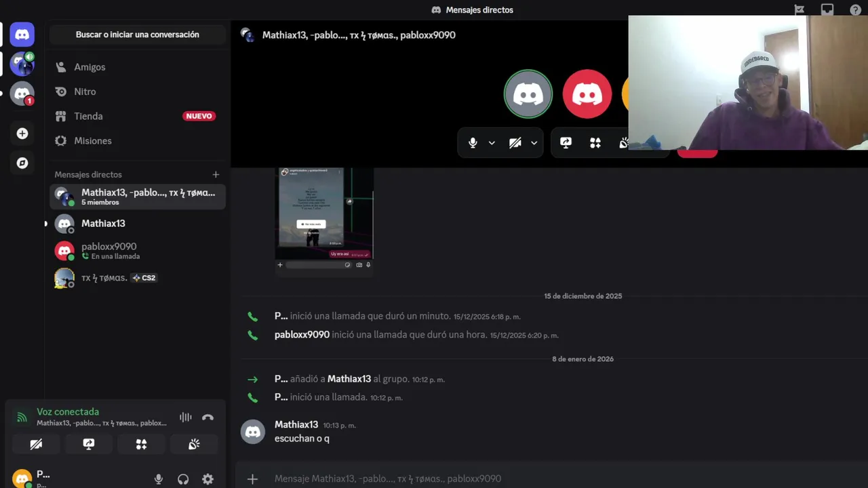Open Discover servers compass icon
868x488 pixels.
click(x=22, y=163)
